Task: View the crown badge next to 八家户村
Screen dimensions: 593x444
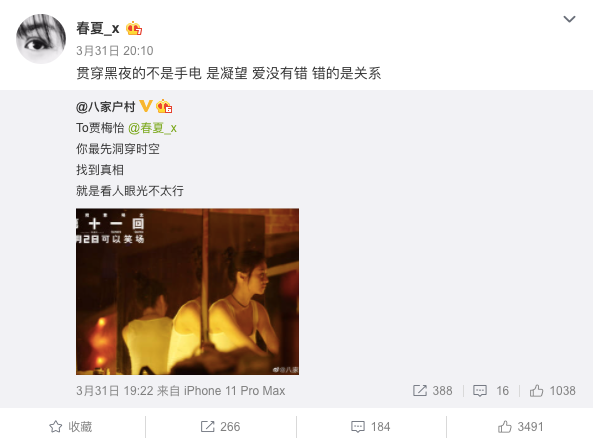Action: pos(164,106)
